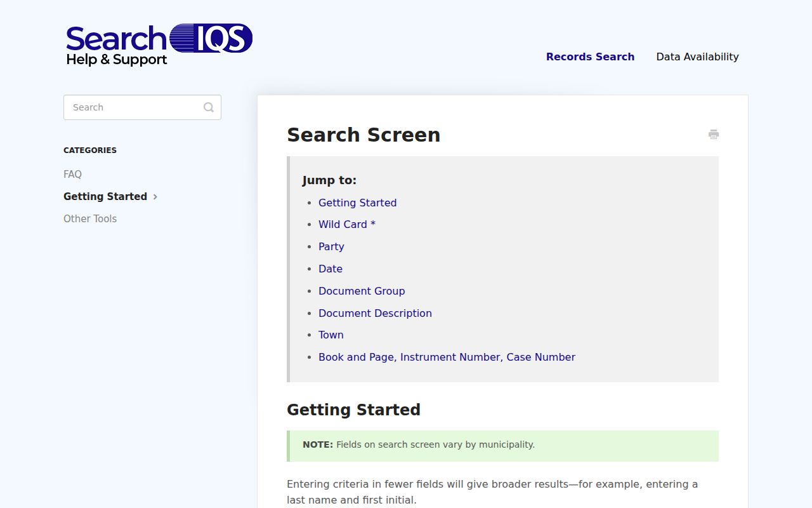Jump to the Wild Card * section
This screenshot has height=508, width=812.
[x=347, y=224]
